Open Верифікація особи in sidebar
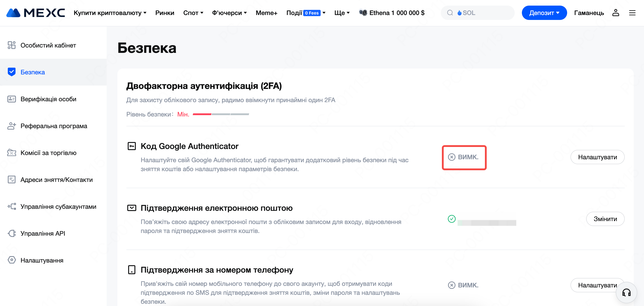This screenshot has width=644, height=306. 53,99
